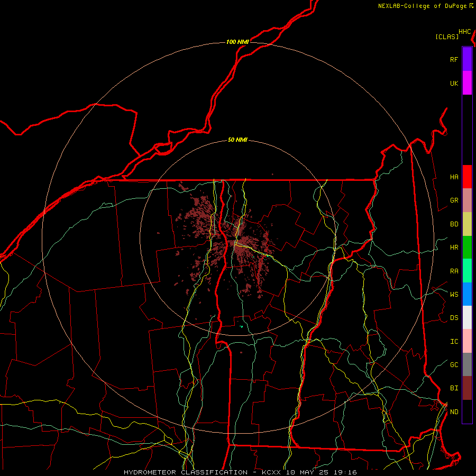476x476 pixels.
Task: Click the IC legend label
Action: (454, 342)
